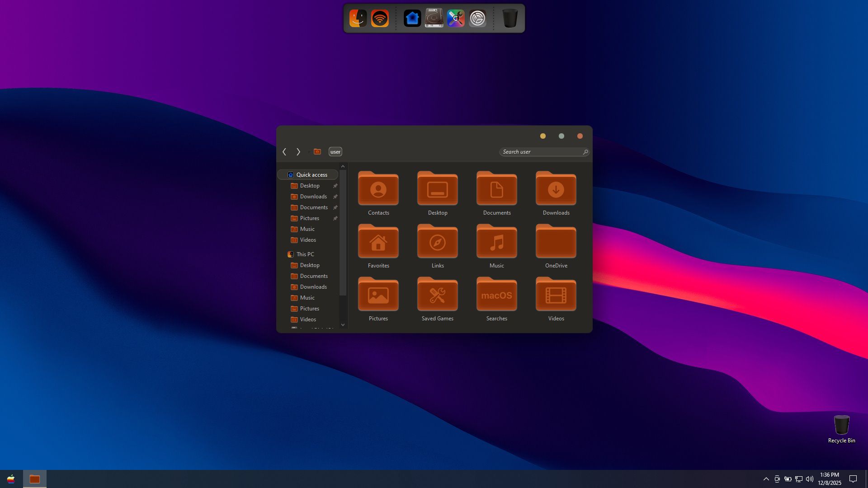Open the dock trash can
The height and width of the screenshot is (488, 868).
click(510, 19)
